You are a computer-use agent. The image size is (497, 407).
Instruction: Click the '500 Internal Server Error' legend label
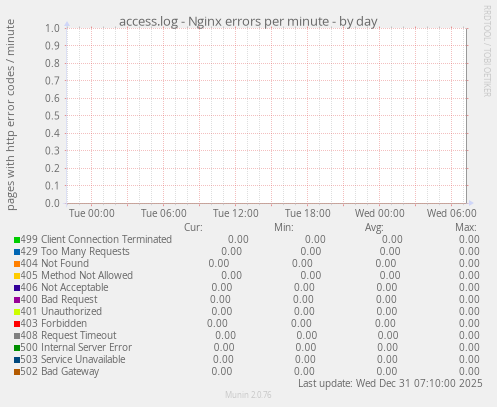(76, 347)
